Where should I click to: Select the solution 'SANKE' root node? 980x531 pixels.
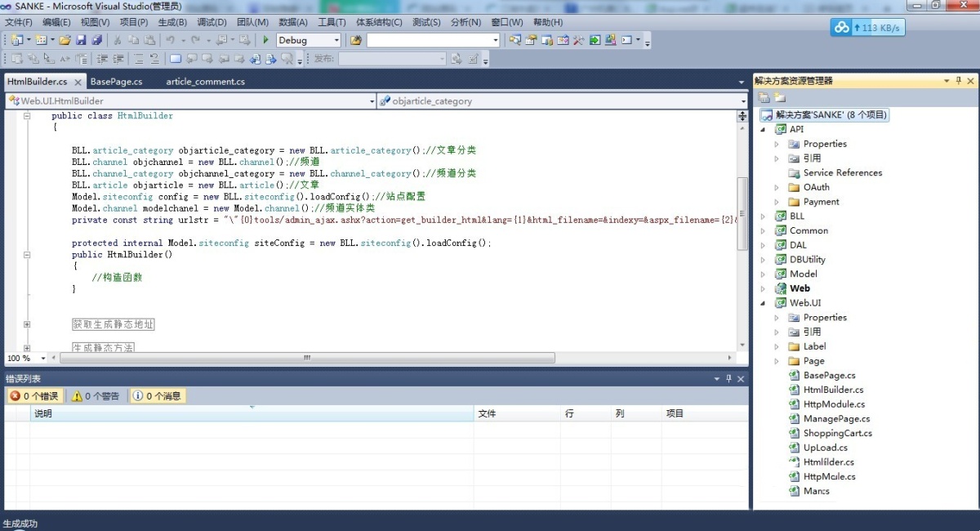[x=824, y=115]
